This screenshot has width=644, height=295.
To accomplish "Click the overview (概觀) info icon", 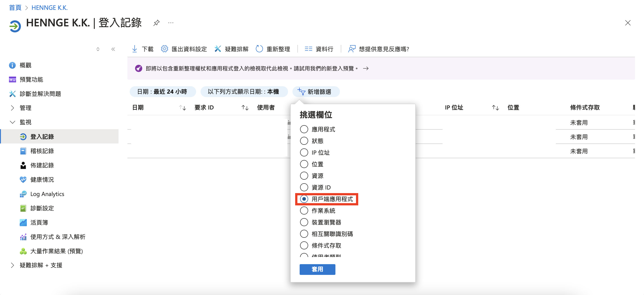I will pos(12,65).
